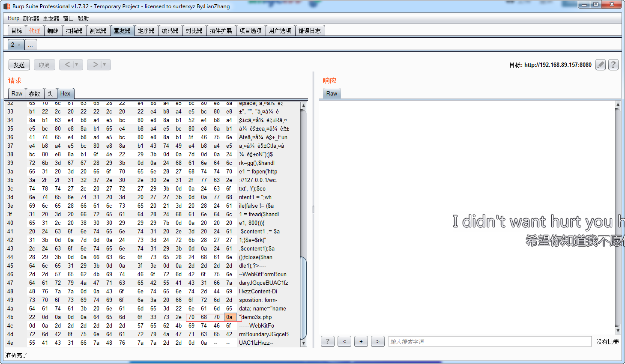Click the Burp Suite logo in title bar
The width and height of the screenshot is (625, 364).
[x=7, y=6]
